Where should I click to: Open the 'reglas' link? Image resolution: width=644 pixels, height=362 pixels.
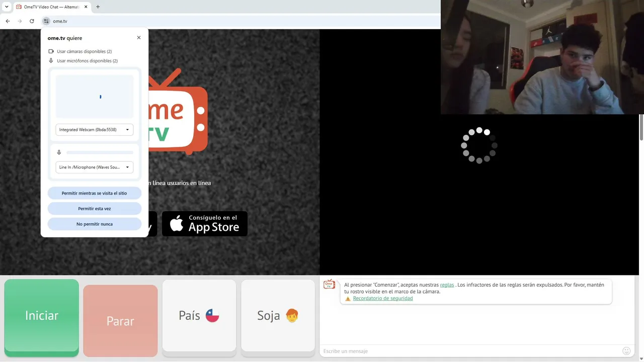(x=447, y=285)
